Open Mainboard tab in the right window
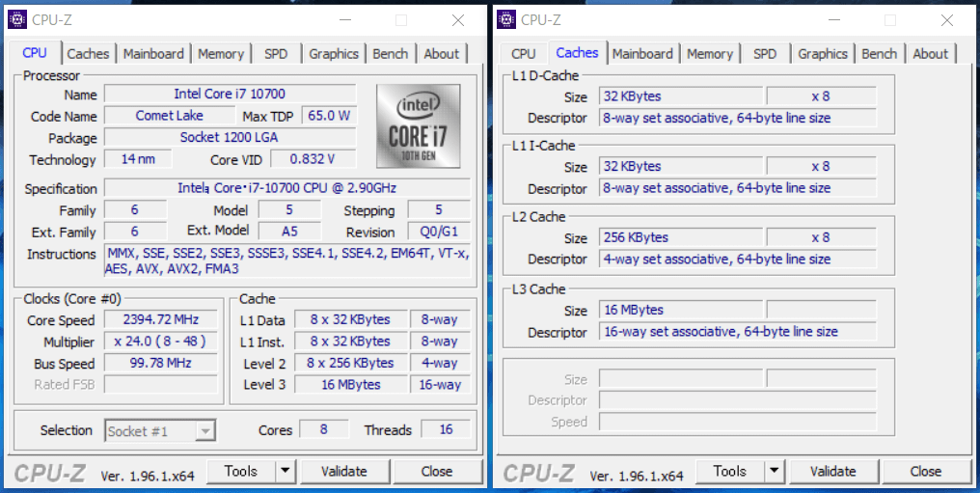This screenshot has width=980, height=493. coord(642,54)
